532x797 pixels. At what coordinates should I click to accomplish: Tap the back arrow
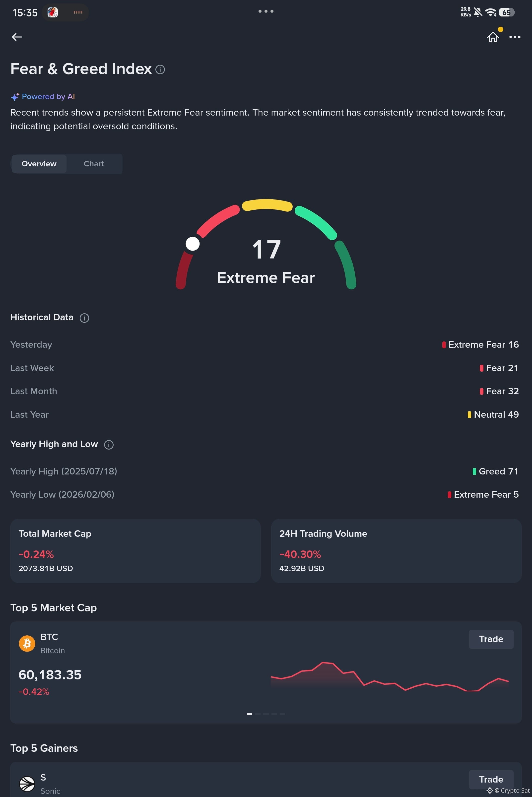(x=17, y=37)
